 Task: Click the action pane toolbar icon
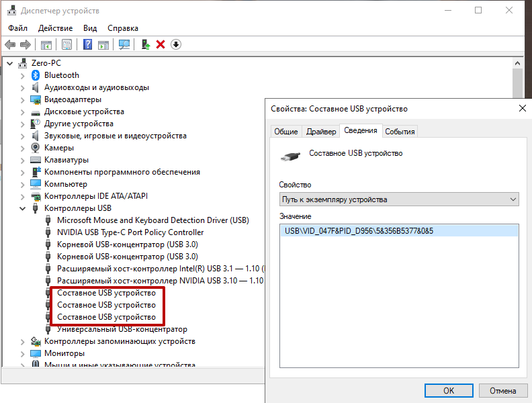coord(103,44)
